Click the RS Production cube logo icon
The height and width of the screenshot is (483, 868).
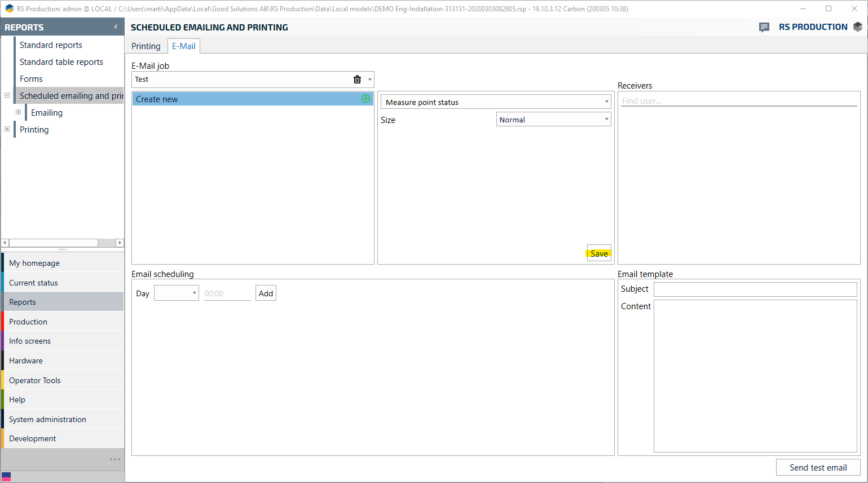[858, 27]
